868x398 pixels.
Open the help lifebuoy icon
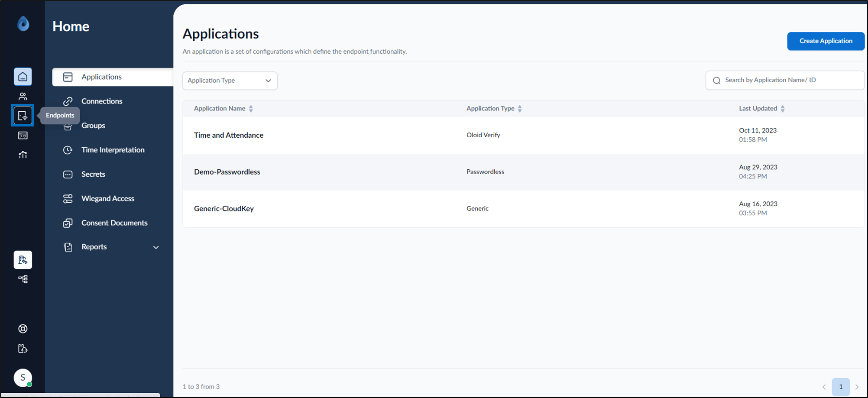[23, 329]
